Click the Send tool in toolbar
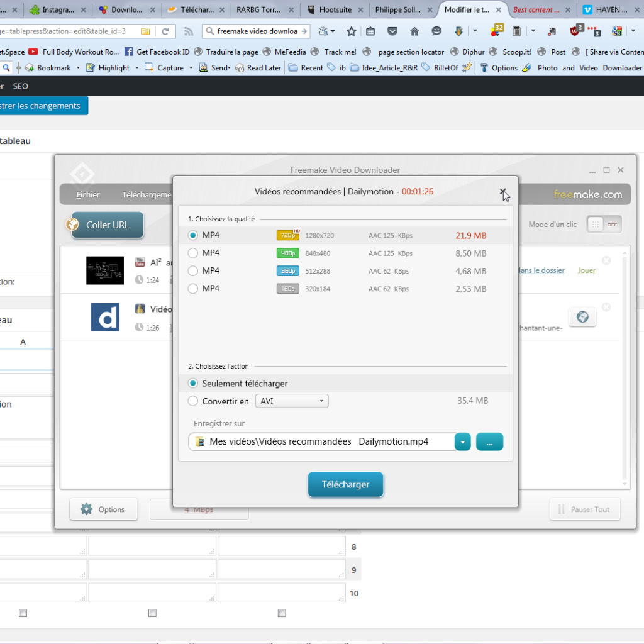Screen dimensions: 644x644 click(215, 68)
